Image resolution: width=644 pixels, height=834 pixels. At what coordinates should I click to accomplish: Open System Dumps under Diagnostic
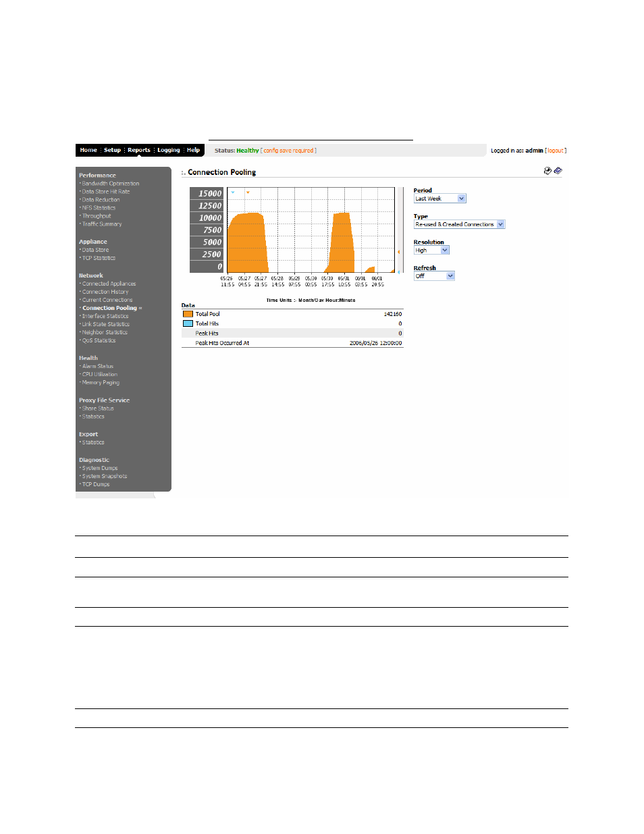tap(100, 468)
